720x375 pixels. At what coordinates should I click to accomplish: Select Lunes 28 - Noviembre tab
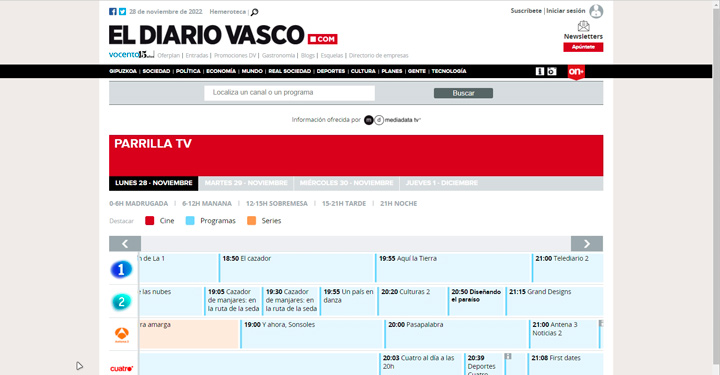click(154, 183)
